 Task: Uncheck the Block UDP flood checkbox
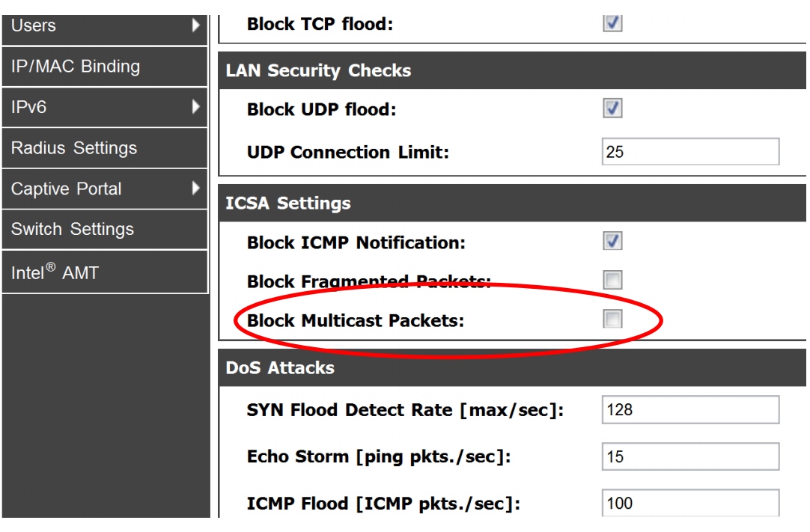point(612,109)
